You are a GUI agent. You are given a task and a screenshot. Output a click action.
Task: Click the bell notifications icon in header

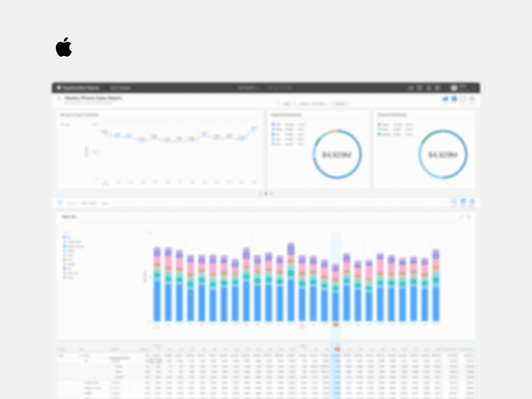[429, 88]
